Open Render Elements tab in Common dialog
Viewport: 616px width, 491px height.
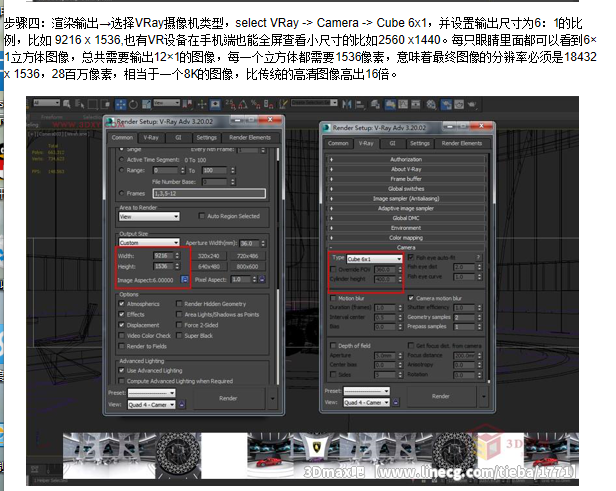click(x=250, y=137)
